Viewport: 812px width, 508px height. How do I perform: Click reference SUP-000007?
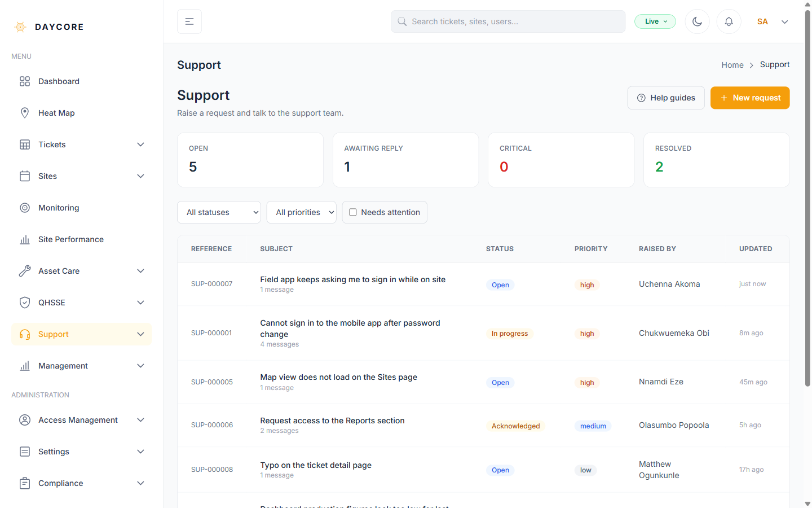click(x=212, y=284)
